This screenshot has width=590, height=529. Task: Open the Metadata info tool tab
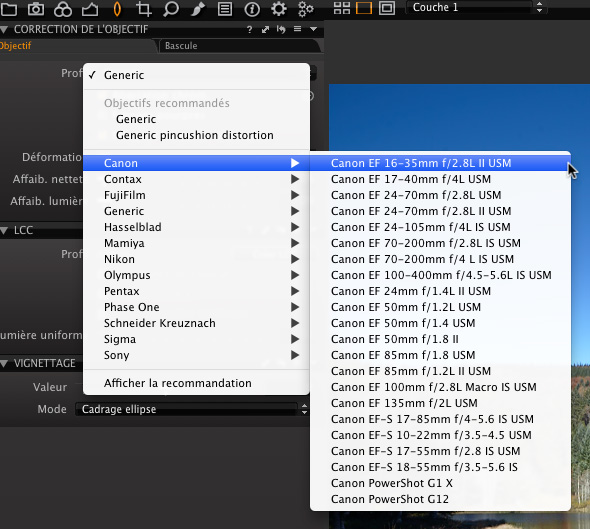pyautogui.click(x=252, y=9)
